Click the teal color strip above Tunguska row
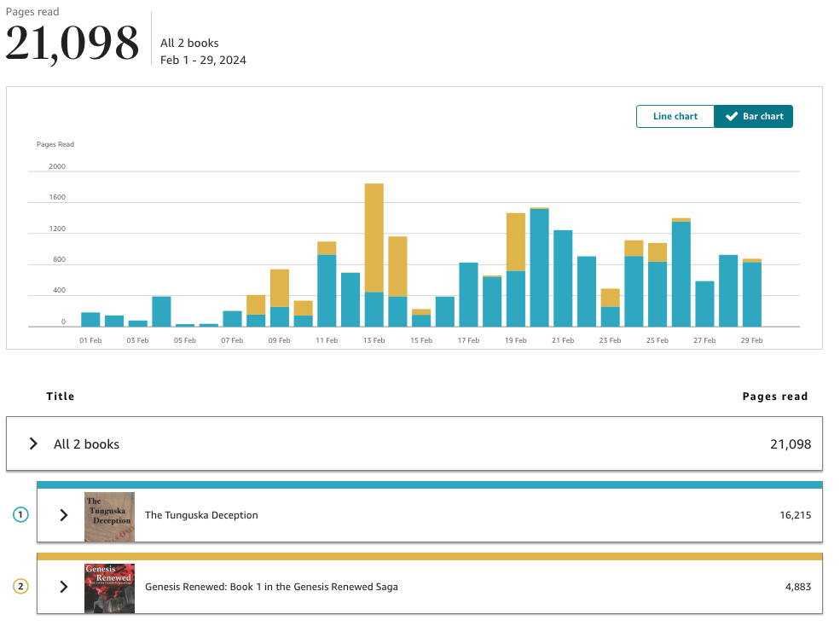This screenshot has height=626, width=840. tap(430, 485)
